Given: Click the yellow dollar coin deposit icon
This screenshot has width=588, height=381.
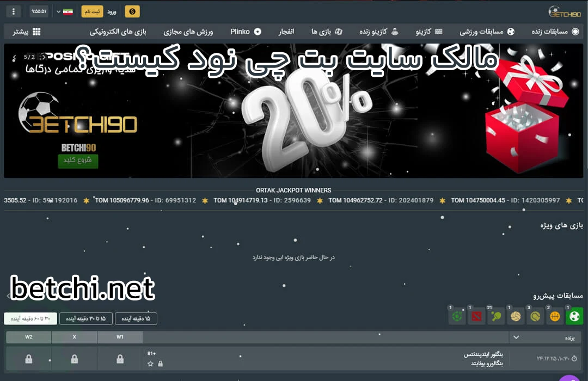Looking at the screenshot, I should tap(132, 11).
